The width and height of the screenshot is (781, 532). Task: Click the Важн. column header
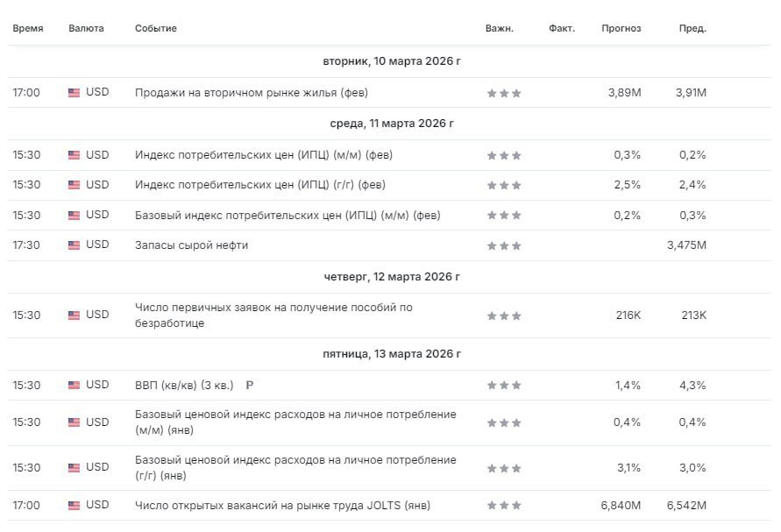[499, 29]
